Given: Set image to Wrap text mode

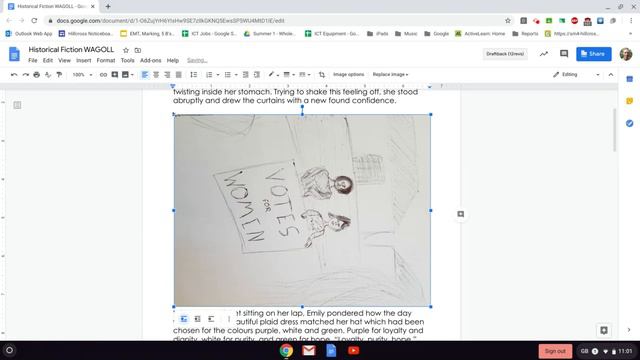Looking at the screenshot, I should click(x=198, y=319).
